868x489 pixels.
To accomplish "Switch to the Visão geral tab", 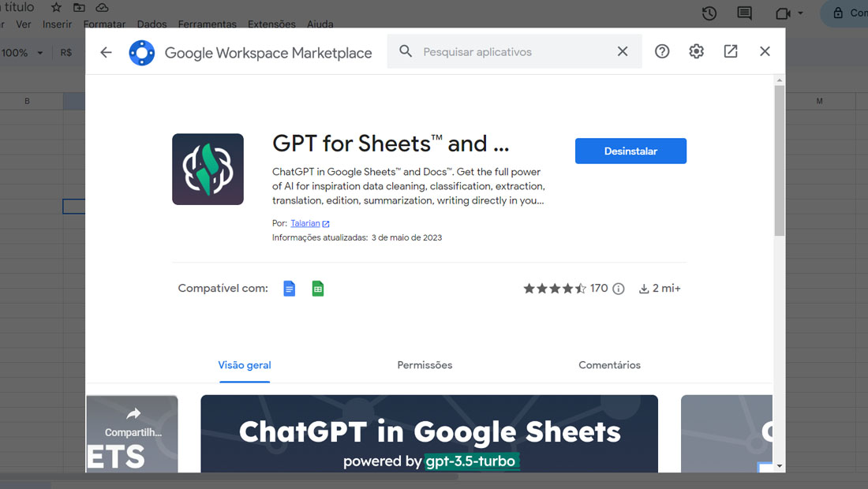I will 244,365.
